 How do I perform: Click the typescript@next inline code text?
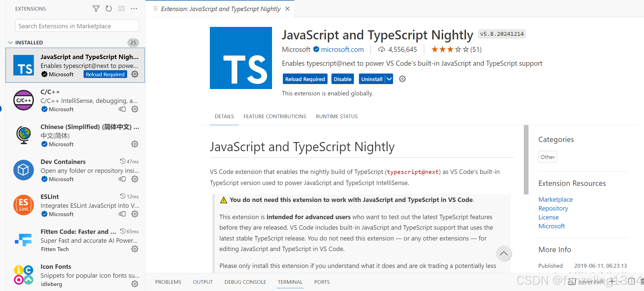[x=413, y=172]
